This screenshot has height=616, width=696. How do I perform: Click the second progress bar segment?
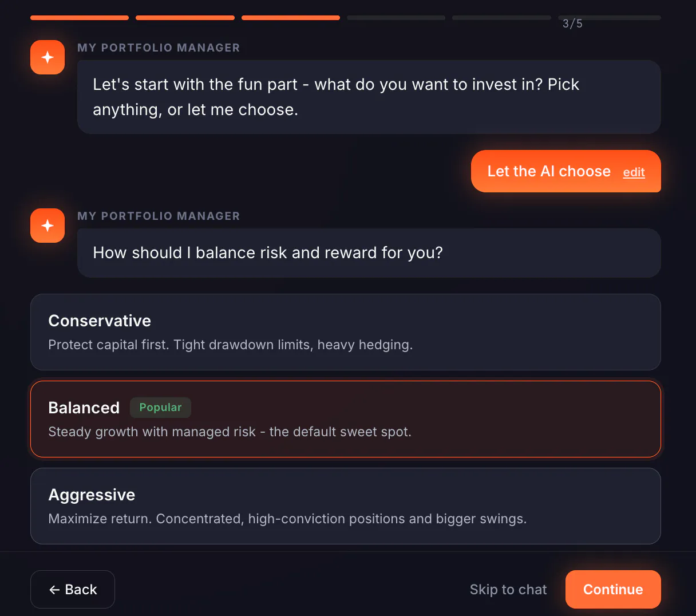point(185,18)
